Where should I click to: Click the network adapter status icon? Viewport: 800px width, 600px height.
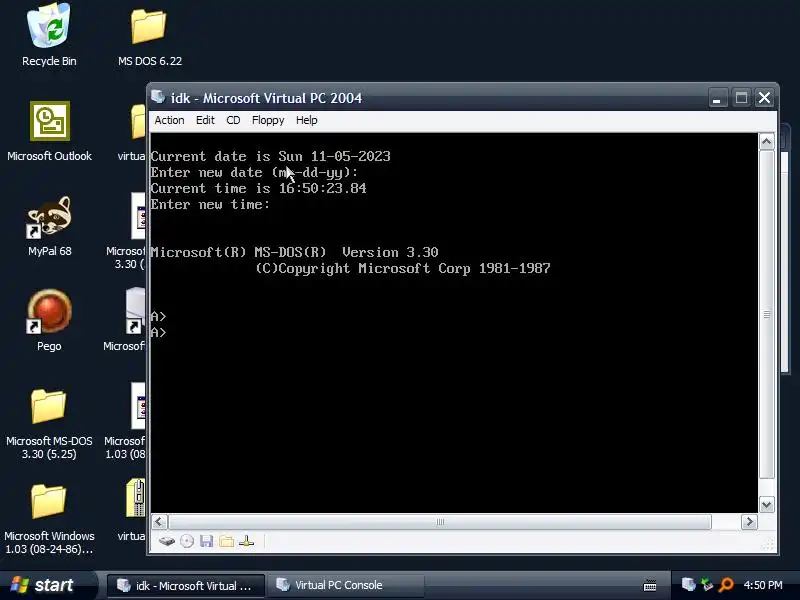pyautogui.click(x=246, y=541)
